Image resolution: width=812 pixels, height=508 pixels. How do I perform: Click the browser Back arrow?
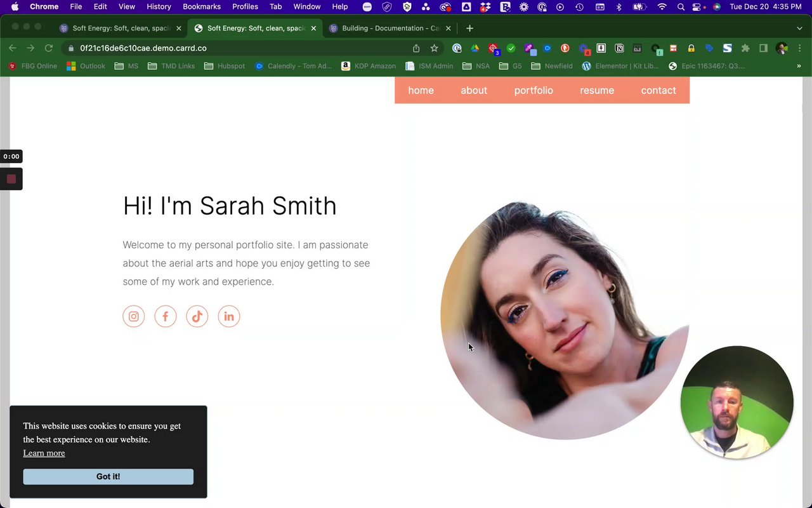(x=12, y=48)
